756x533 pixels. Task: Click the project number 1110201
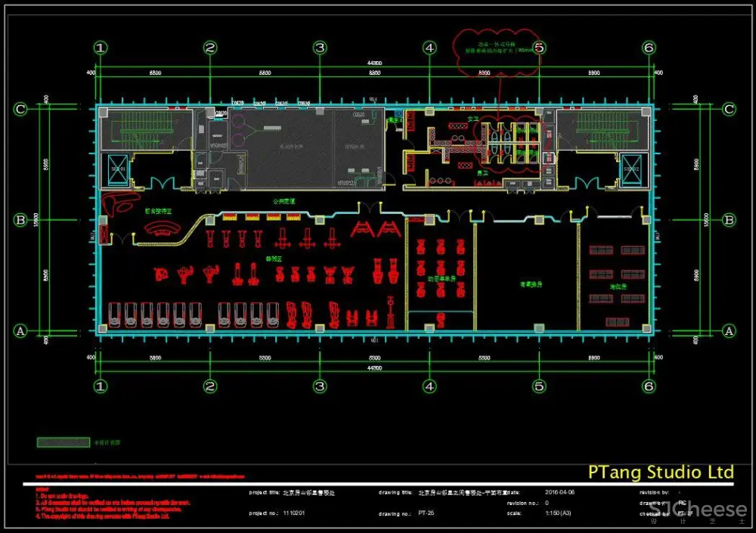[294, 513]
